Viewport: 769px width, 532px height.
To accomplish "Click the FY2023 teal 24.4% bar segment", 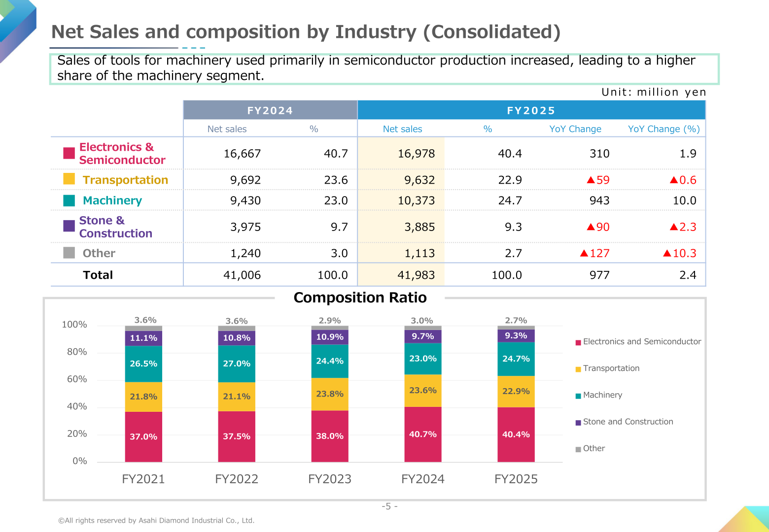I will [x=330, y=361].
